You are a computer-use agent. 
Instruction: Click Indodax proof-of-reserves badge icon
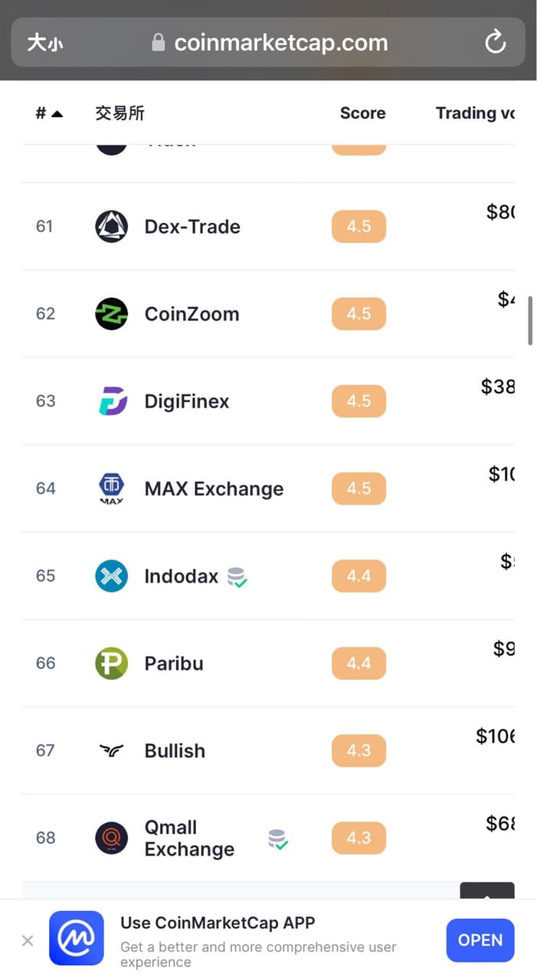click(x=237, y=577)
